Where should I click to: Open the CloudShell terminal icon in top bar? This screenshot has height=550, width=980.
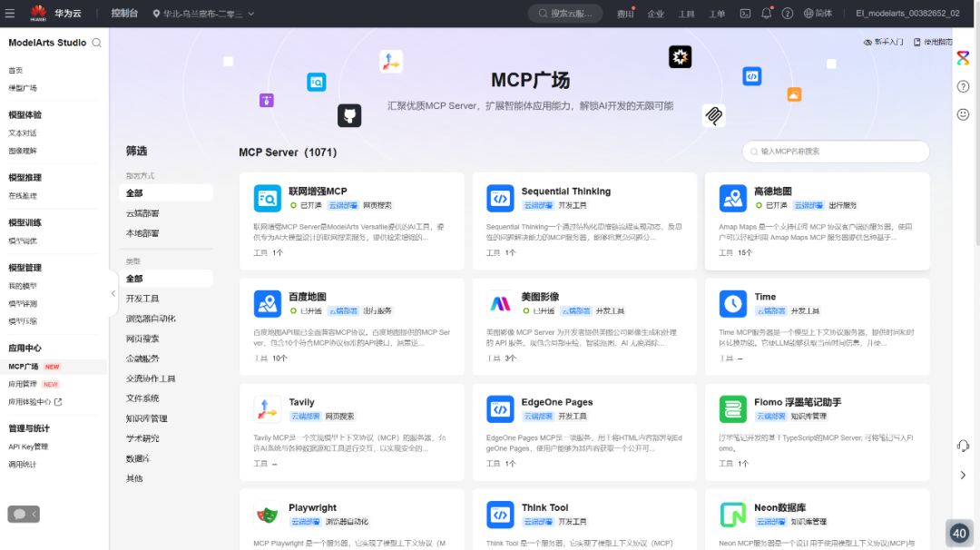coord(744,14)
